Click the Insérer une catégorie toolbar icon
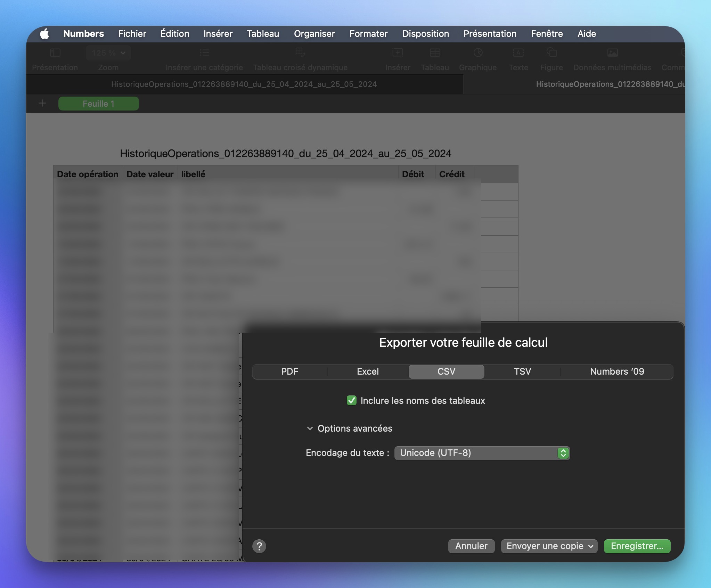Screen dimensions: 711x588 coord(204,53)
